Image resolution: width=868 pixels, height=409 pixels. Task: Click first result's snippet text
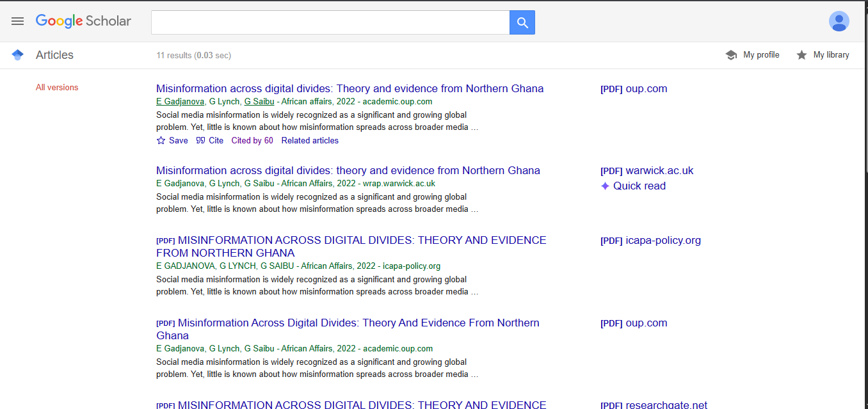pos(317,121)
